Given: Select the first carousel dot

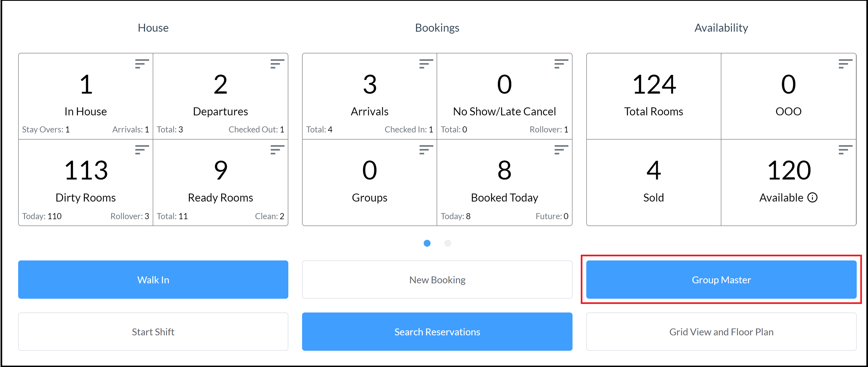Looking at the screenshot, I should coord(427,243).
